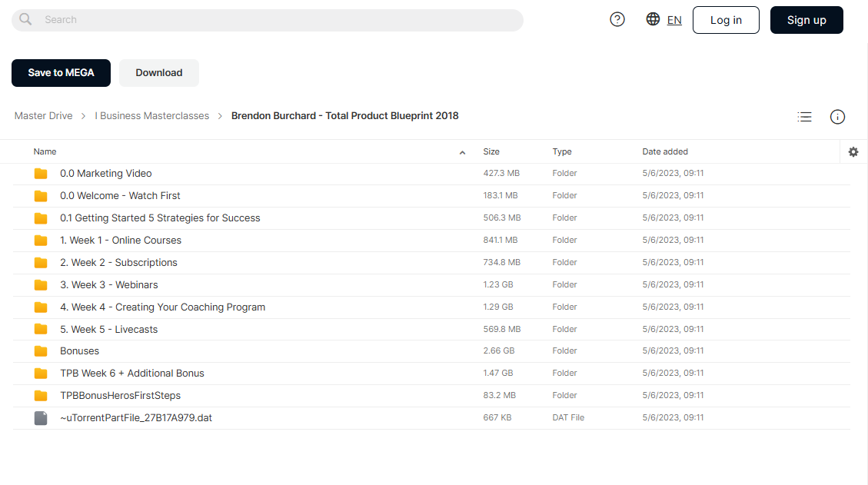
Task: Click folder icon for Week 4 Coaching Program
Action: pyautogui.click(x=41, y=307)
